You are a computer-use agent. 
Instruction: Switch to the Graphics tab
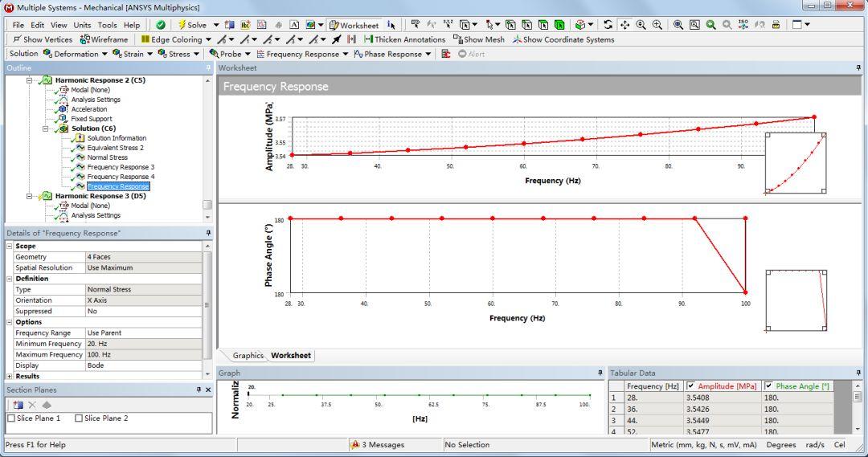click(248, 355)
